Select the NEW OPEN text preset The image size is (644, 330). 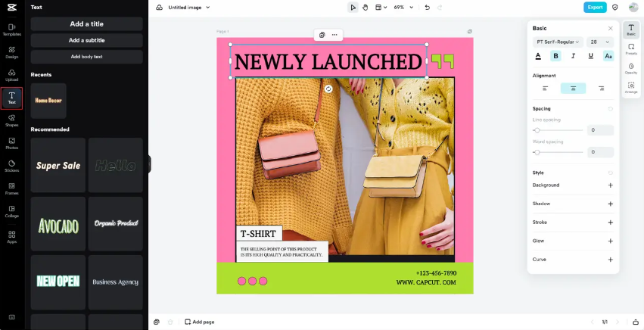coord(58,282)
